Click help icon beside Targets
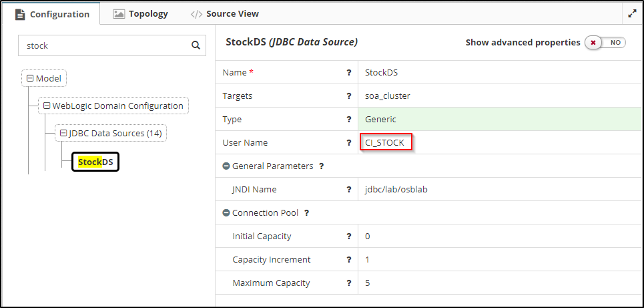The image size is (644, 308). (x=348, y=96)
